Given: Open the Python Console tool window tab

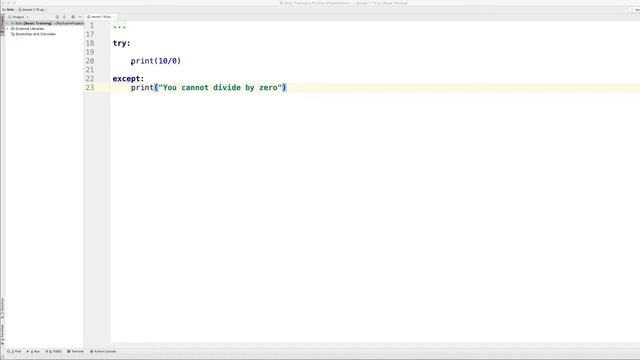Looking at the screenshot, I should 103,351.
